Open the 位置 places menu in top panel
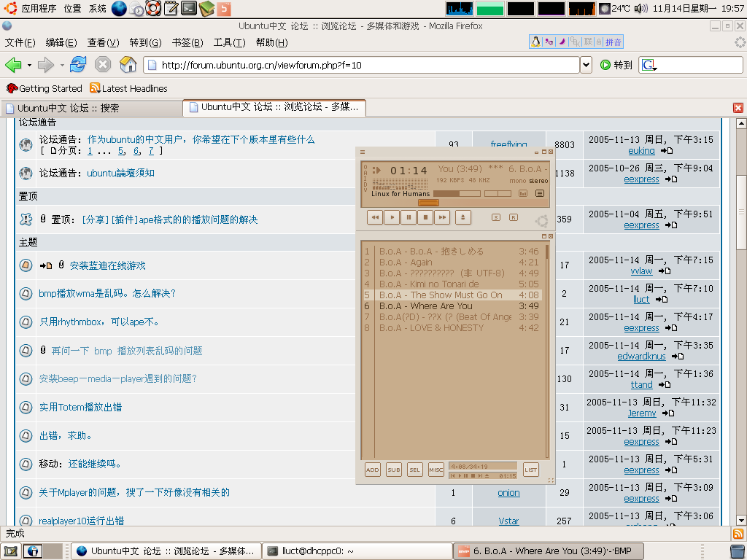Viewport: 747px width, 560px height. (72, 8)
